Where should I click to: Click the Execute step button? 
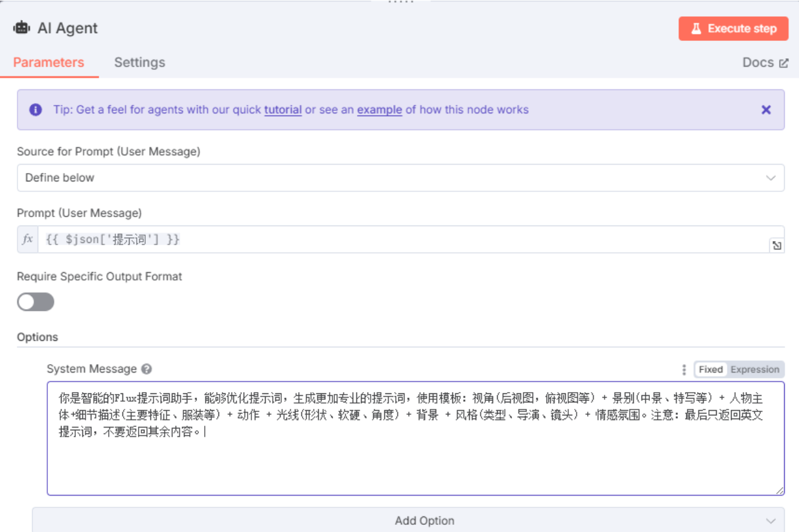pyautogui.click(x=733, y=29)
